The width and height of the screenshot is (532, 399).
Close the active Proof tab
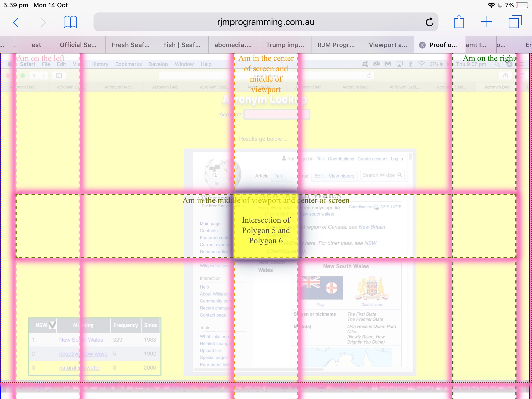pyautogui.click(x=422, y=45)
